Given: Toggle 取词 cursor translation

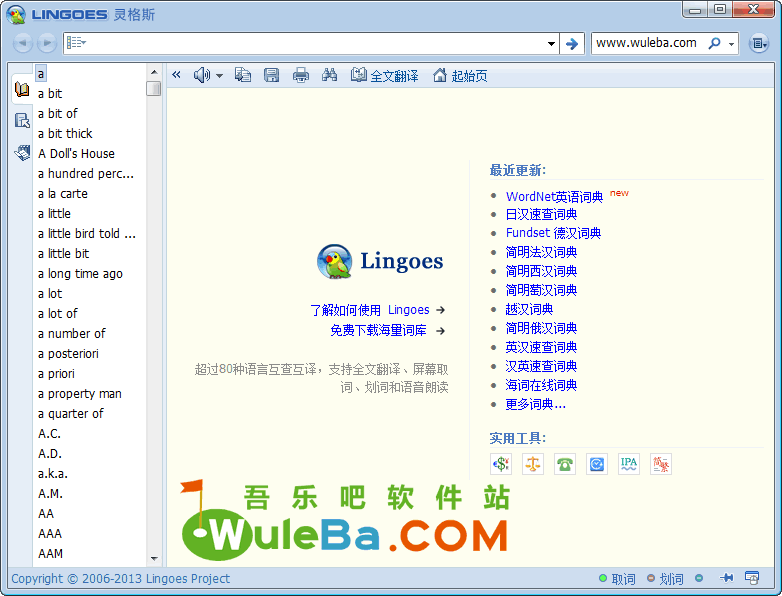Looking at the screenshot, I should click(617, 579).
